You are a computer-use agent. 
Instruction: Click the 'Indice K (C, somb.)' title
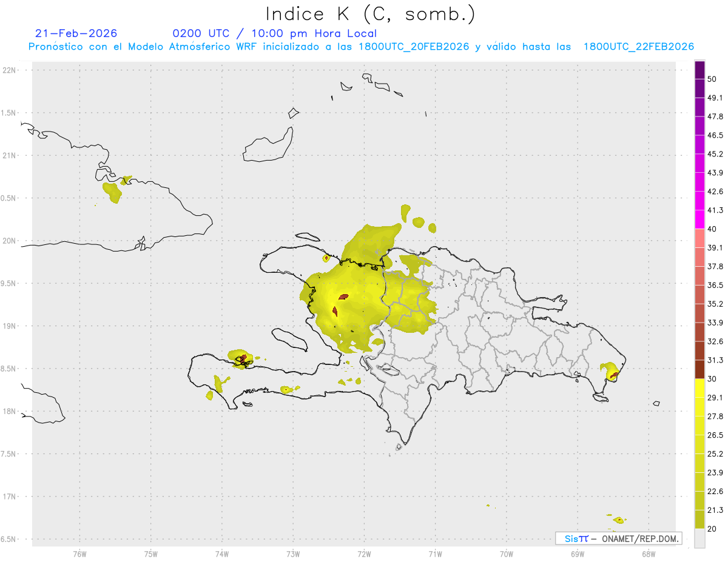point(370,13)
